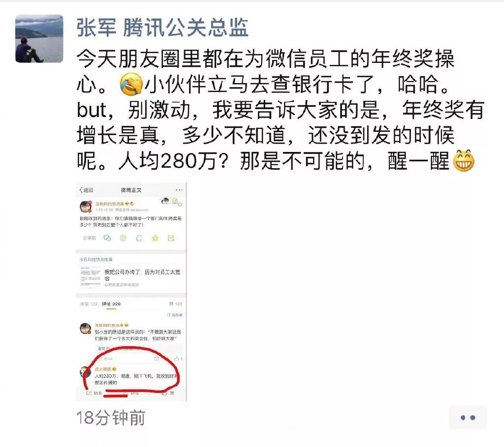Open the three-dot more menu beside 微博正文
The image size is (504, 447).
click(x=179, y=190)
